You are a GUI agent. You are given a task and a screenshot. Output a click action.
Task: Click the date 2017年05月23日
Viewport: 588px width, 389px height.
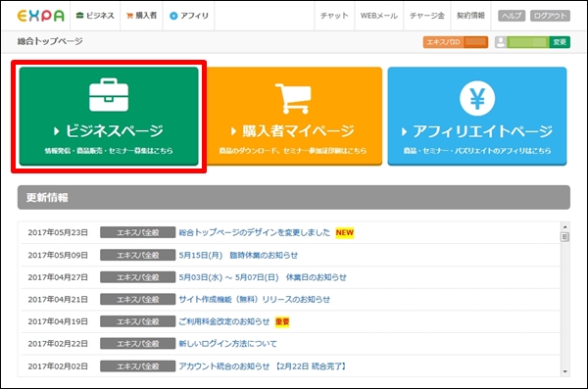[x=58, y=232]
